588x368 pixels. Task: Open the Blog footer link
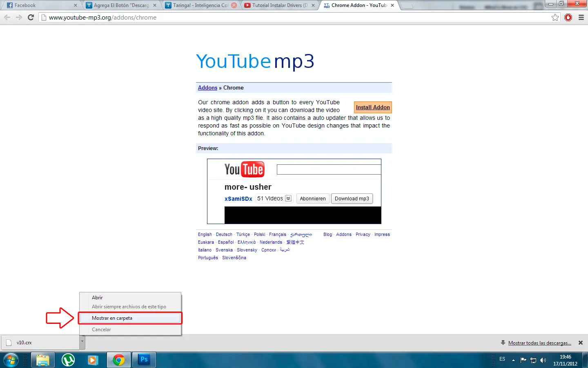coord(327,235)
